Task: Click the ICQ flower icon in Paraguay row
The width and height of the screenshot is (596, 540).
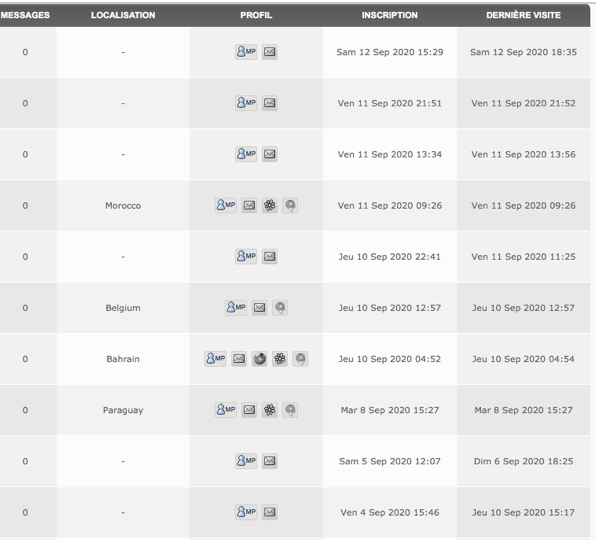Action: click(270, 410)
